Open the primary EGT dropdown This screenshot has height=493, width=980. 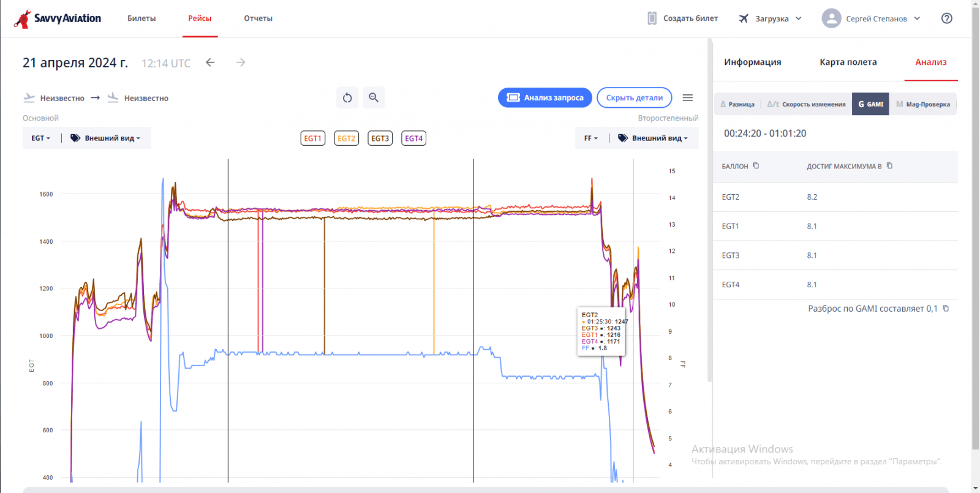[41, 138]
